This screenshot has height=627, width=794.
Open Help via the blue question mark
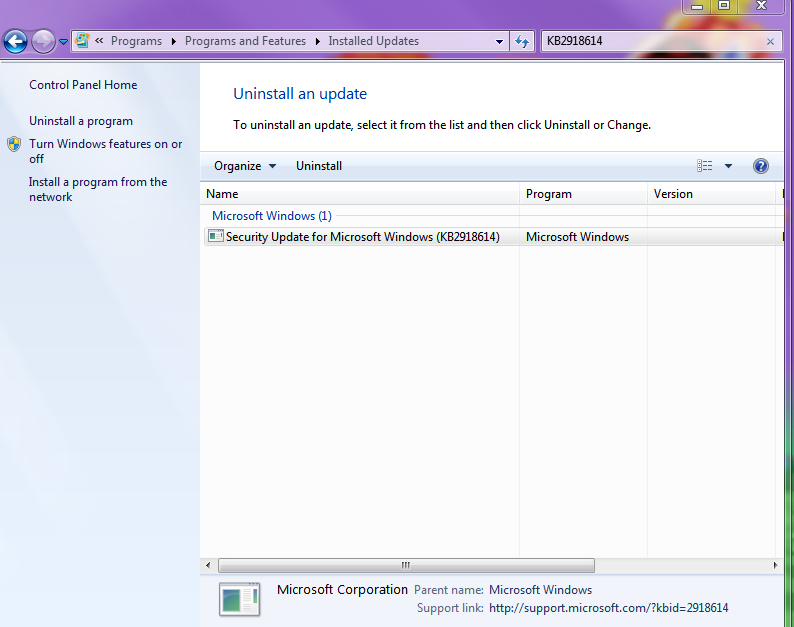(761, 166)
